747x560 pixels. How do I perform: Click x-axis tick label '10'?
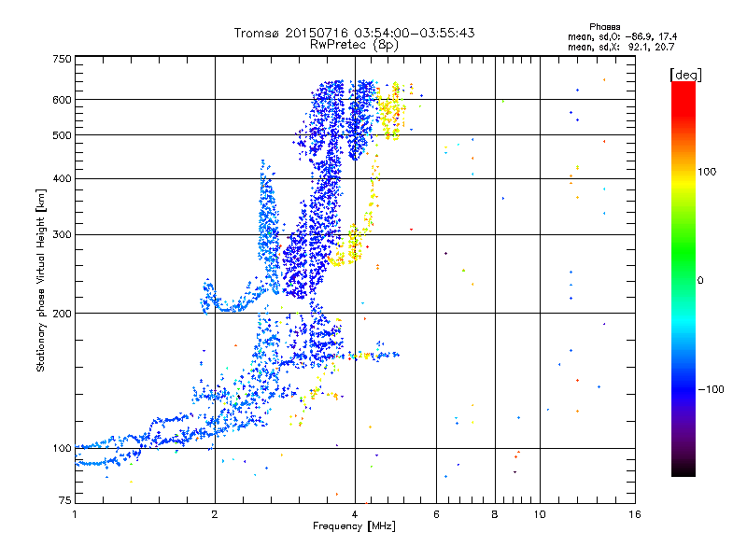point(540,514)
